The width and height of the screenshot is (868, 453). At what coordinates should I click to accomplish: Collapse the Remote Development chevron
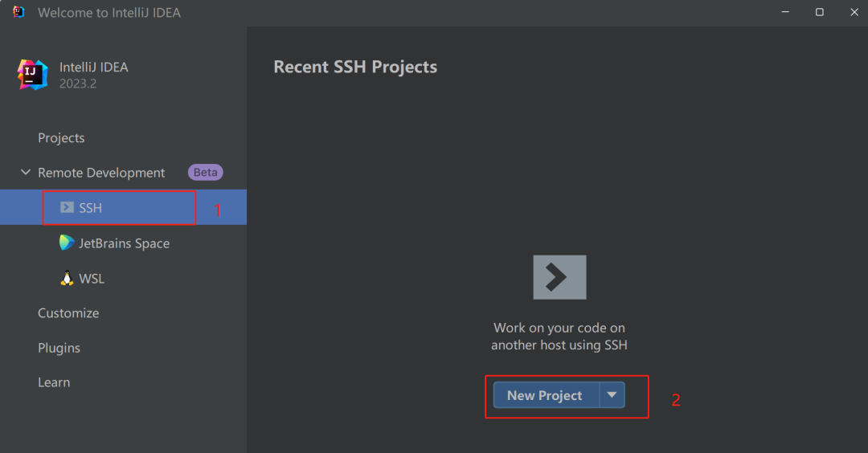[26, 173]
